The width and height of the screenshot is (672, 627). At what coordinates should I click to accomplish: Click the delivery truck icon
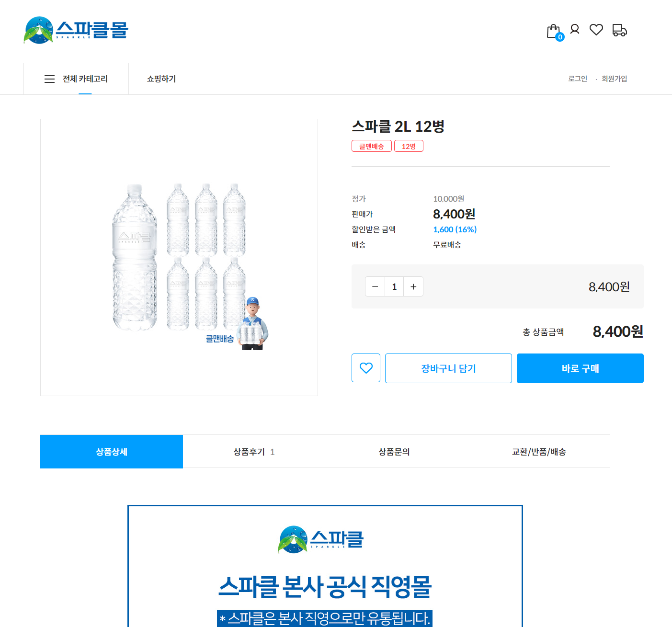[619, 30]
